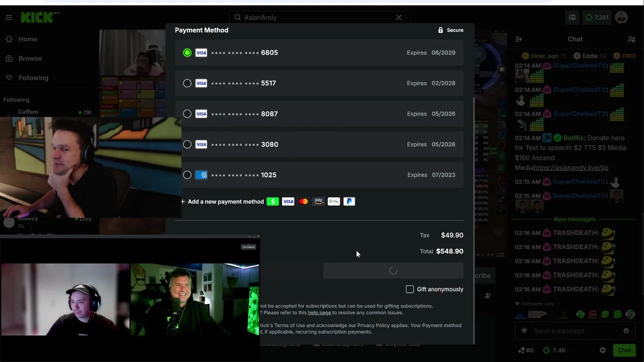Open the emoji picker in the message box
The image size is (644, 362).
626,331
